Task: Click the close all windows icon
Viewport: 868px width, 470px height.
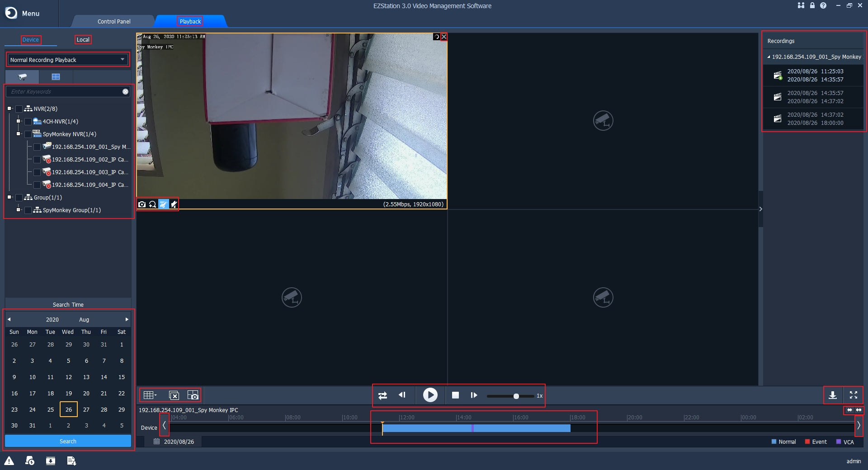Action: point(174,395)
